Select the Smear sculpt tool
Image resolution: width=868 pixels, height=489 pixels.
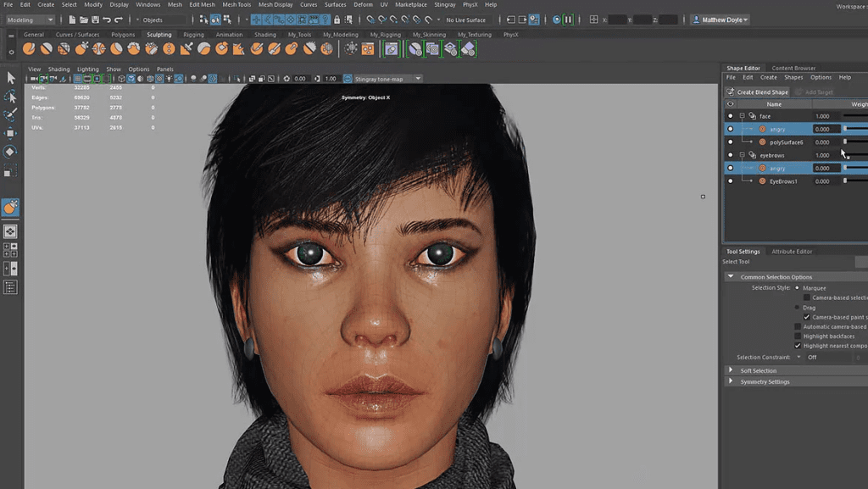coord(274,49)
